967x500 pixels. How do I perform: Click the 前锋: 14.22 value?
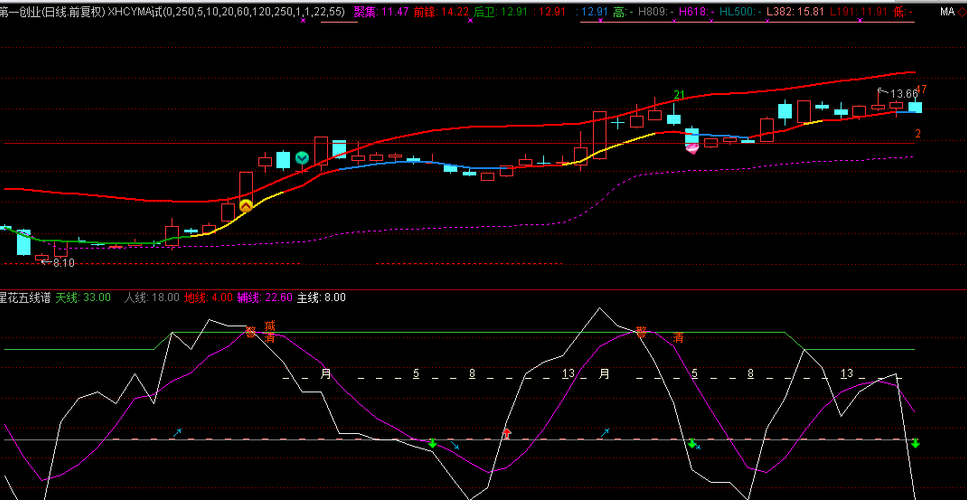(440, 10)
